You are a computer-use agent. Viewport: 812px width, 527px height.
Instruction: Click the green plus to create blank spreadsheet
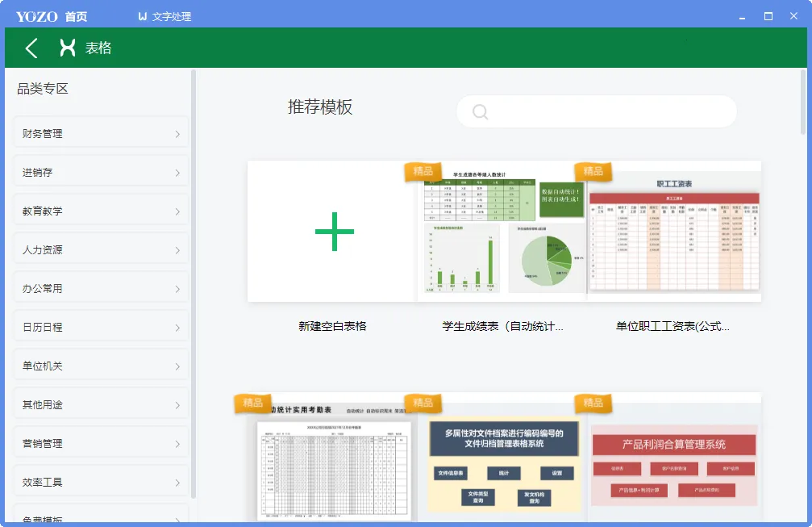[x=334, y=232]
